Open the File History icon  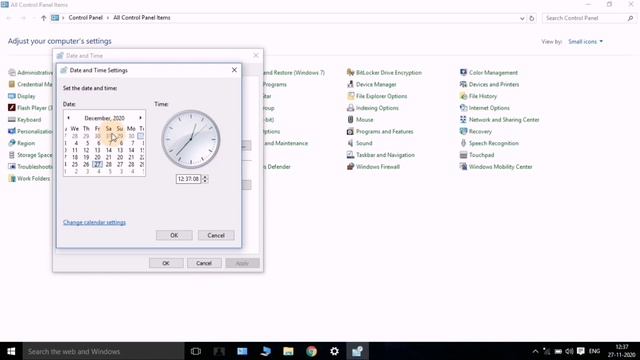click(x=463, y=96)
